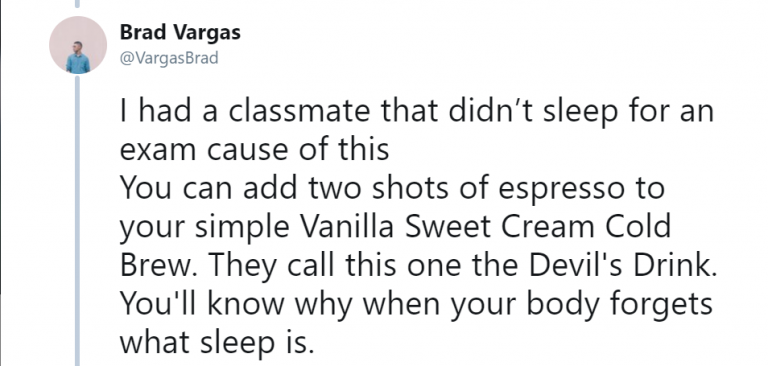Open the @VargasBrad handle link
The width and height of the screenshot is (768, 366).
169,58
